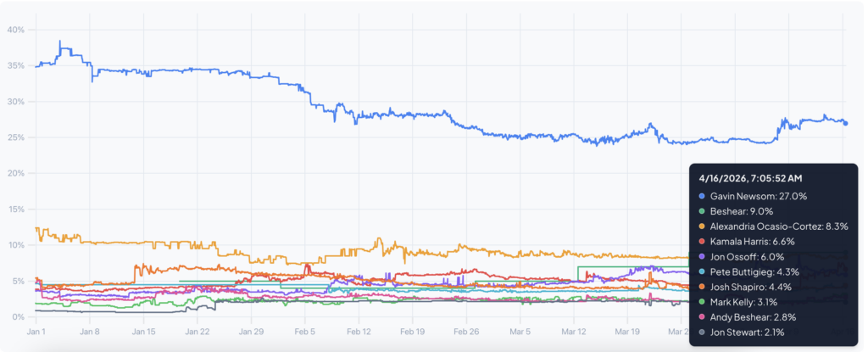Click the 10% y-axis label
This screenshot has width=868, height=352.
16,245
